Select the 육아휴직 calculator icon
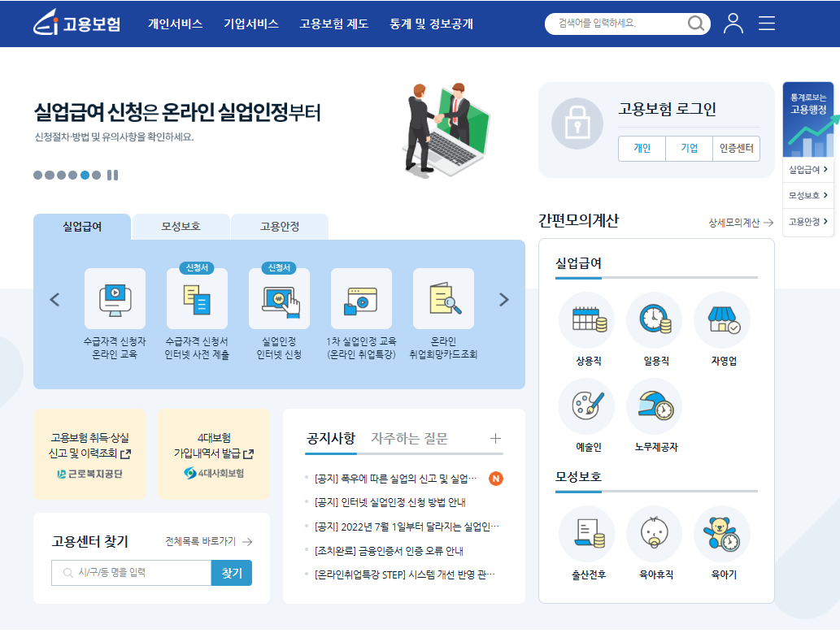Image resolution: width=840 pixels, height=633 pixels. pos(655,533)
